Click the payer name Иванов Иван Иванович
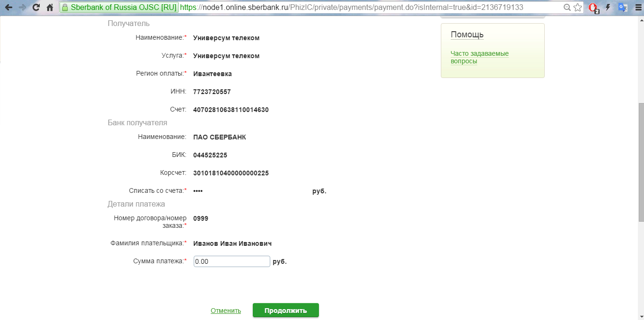 (x=232, y=243)
